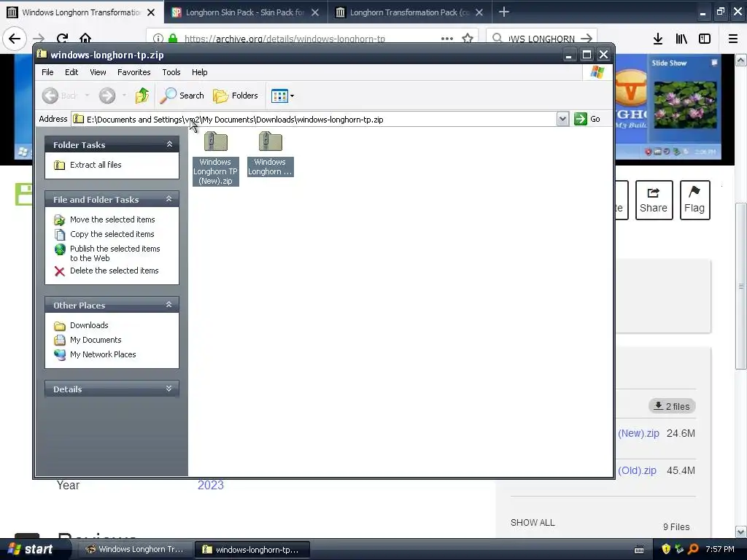Collapse the Folder Tasks panel
747x560 pixels.
tap(169, 144)
